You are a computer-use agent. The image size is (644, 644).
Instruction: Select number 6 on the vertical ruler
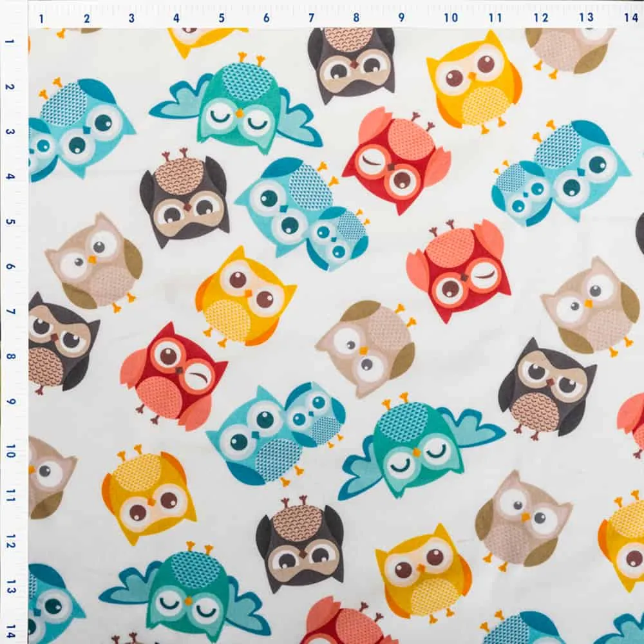click(x=11, y=267)
